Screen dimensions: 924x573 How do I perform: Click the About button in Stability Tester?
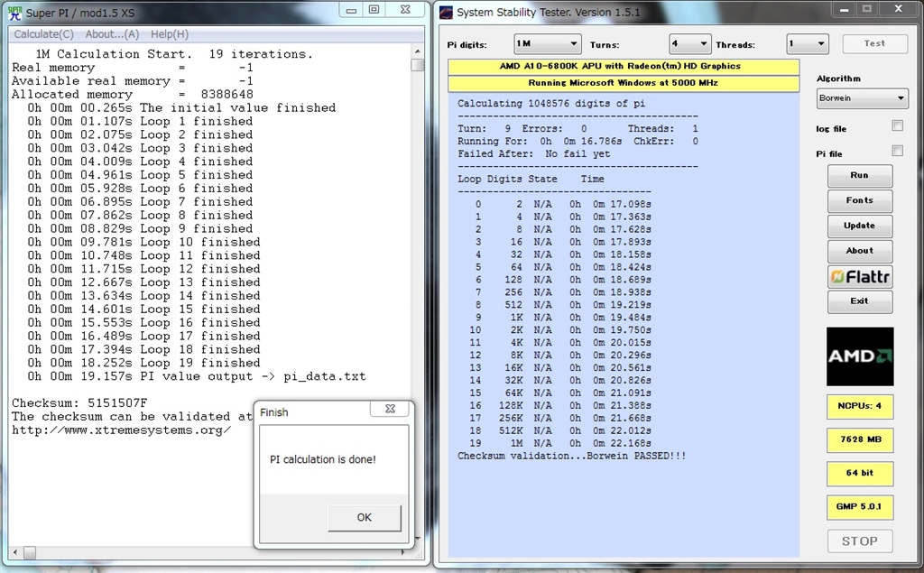pyautogui.click(x=860, y=251)
